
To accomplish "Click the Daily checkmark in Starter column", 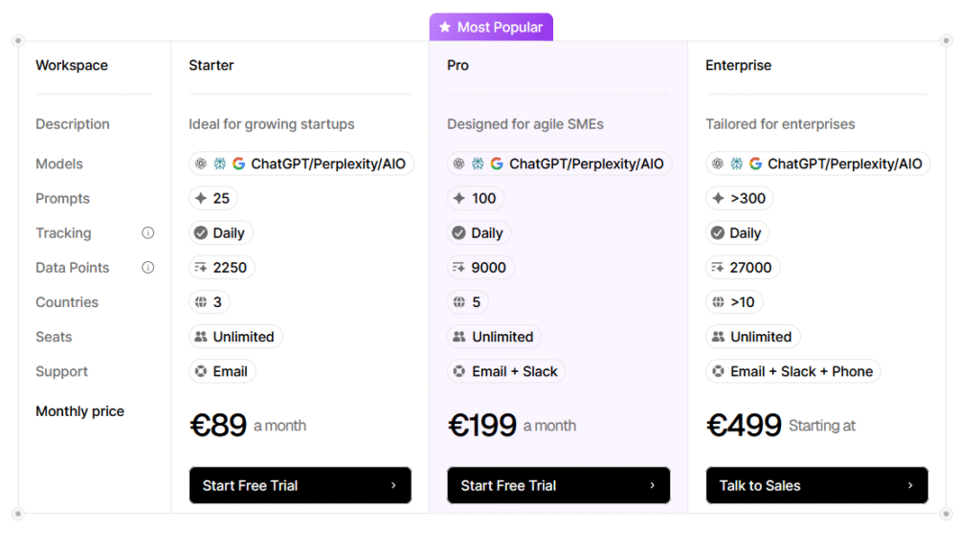I will click(x=201, y=233).
